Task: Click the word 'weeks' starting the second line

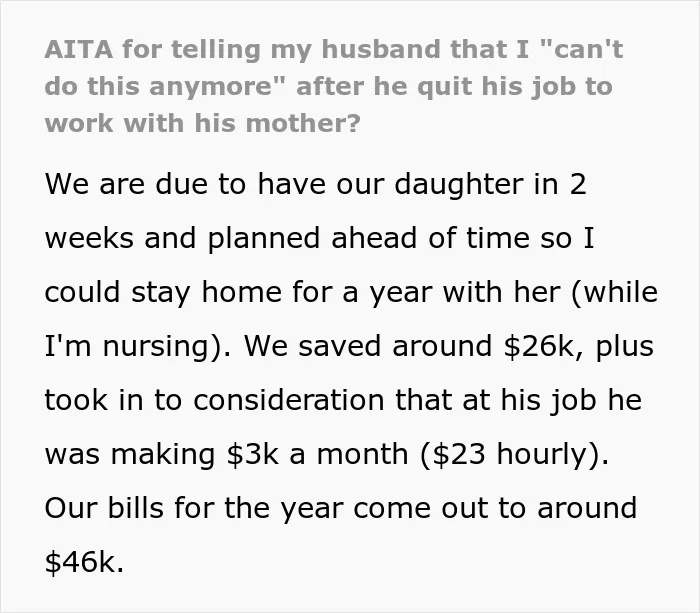Action: [89, 238]
